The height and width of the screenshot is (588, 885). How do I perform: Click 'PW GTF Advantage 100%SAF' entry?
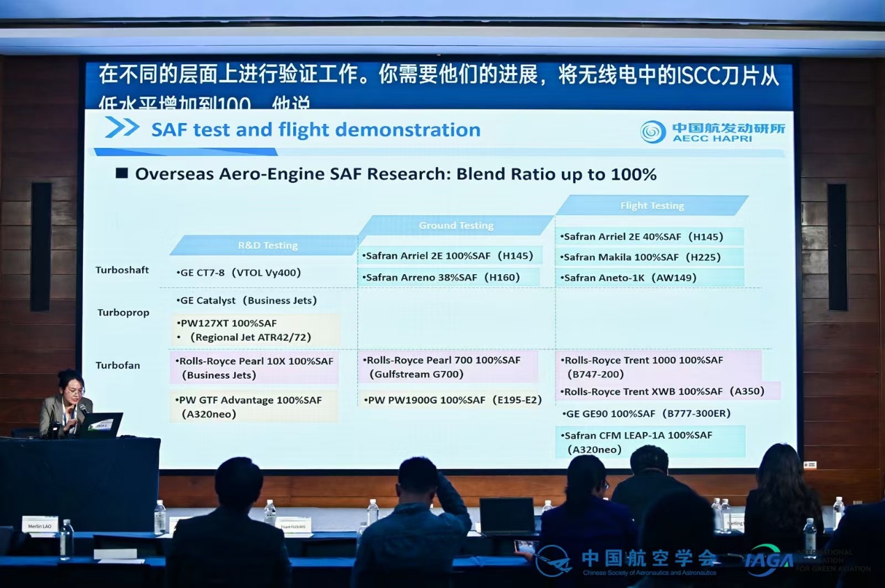(x=249, y=400)
